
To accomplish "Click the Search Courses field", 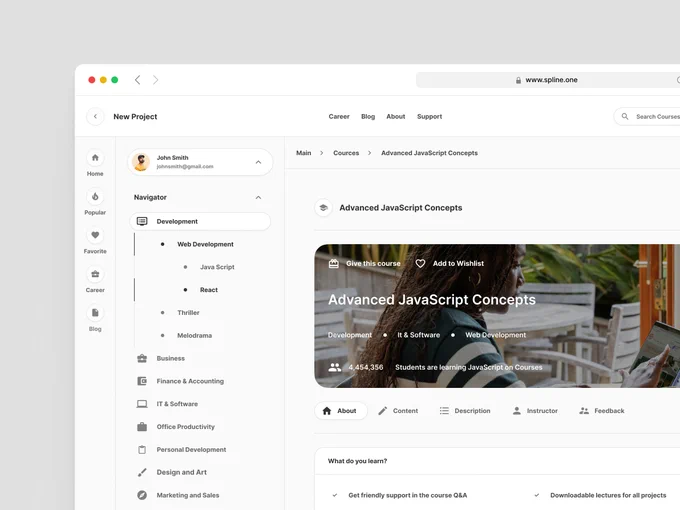I will (648, 117).
